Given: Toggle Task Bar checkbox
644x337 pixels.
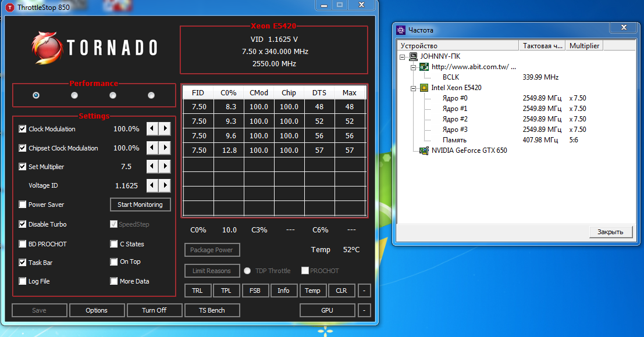Looking at the screenshot, I should [23, 263].
